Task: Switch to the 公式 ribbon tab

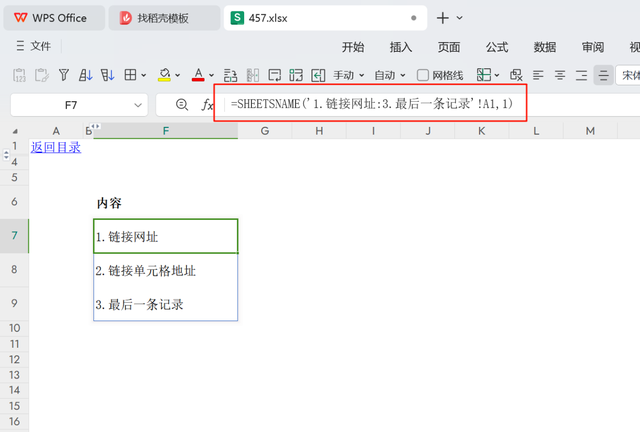Action: (x=497, y=47)
